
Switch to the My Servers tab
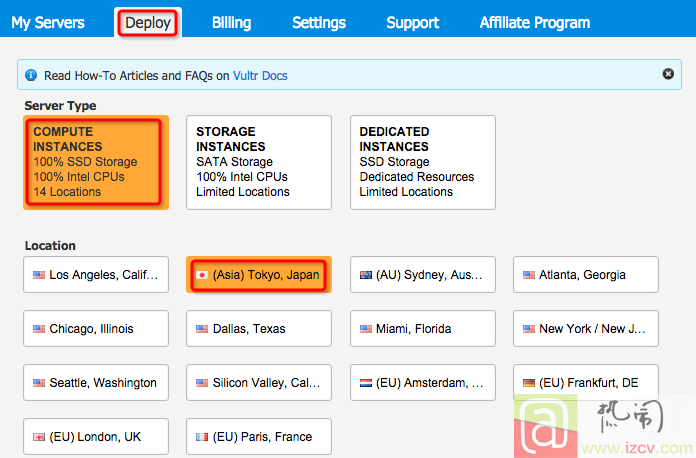pos(48,22)
